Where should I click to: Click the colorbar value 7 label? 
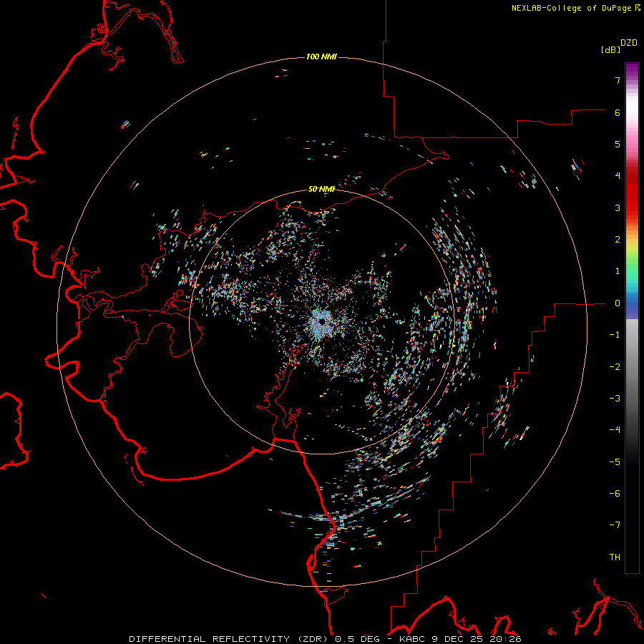pyautogui.click(x=618, y=80)
